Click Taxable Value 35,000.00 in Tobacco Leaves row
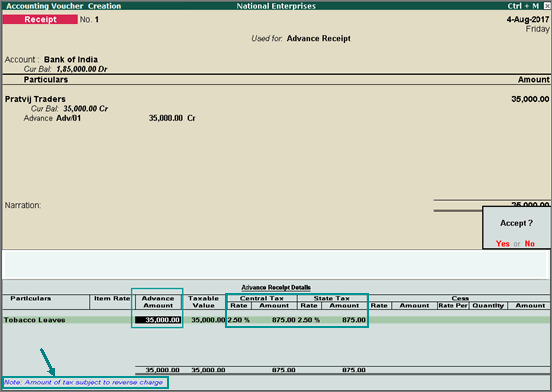 point(208,320)
